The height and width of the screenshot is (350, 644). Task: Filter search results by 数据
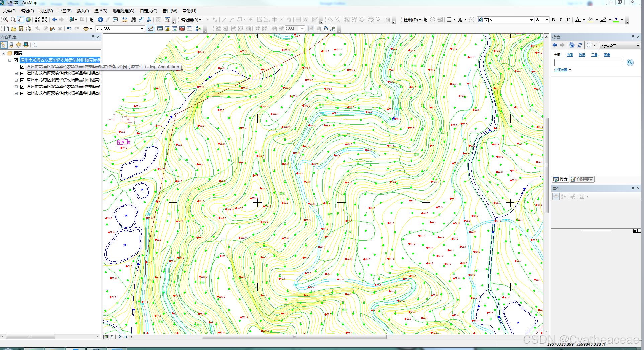click(582, 55)
